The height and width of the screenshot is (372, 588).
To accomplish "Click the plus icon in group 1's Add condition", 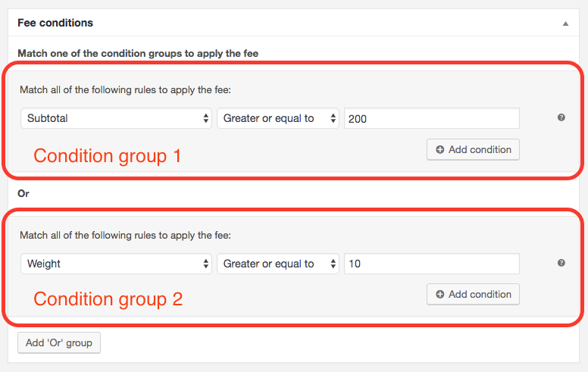I will (x=439, y=150).
